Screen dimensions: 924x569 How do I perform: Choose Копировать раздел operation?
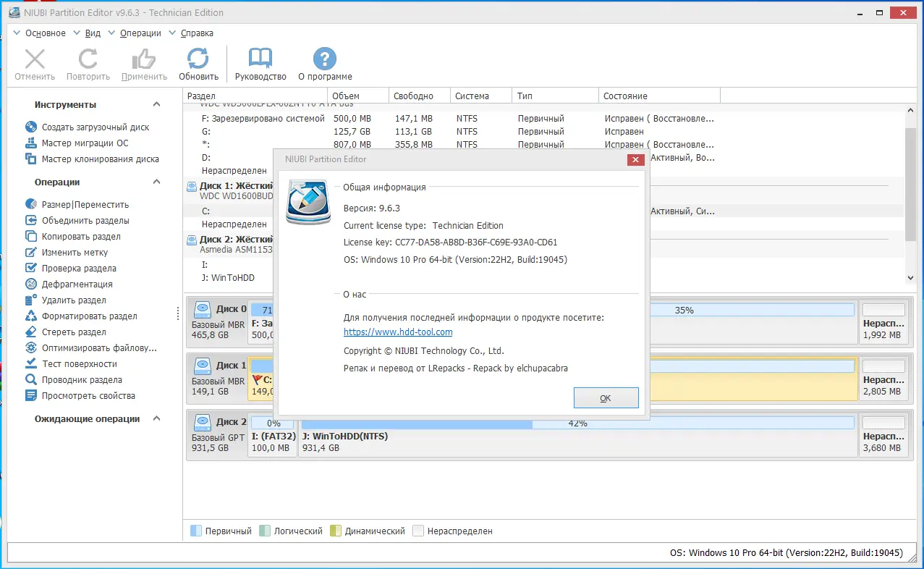tap(72, 236)
